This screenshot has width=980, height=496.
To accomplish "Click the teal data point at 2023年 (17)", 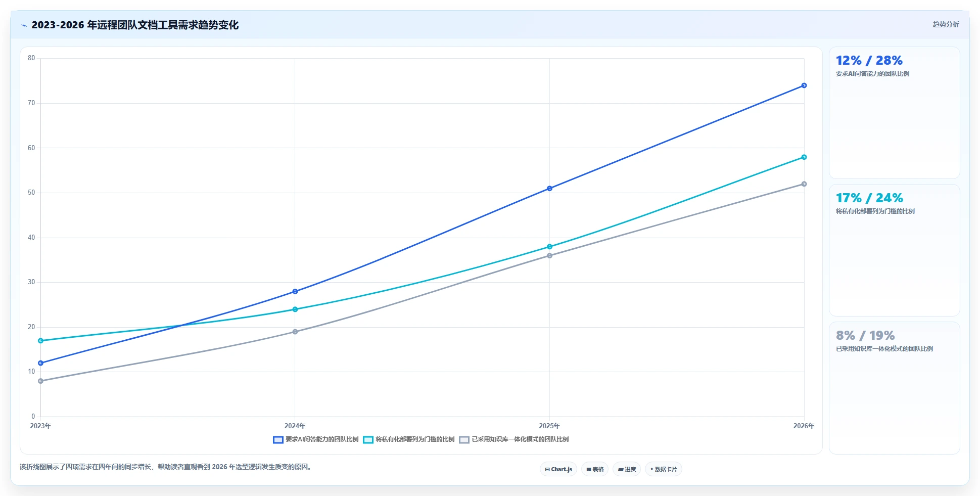I will click(41, 341).
